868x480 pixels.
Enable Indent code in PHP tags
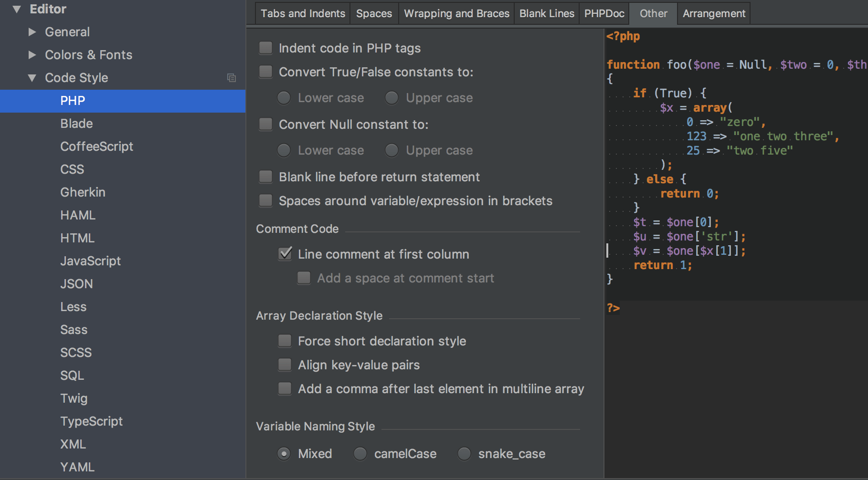click(x=265, y=47)
